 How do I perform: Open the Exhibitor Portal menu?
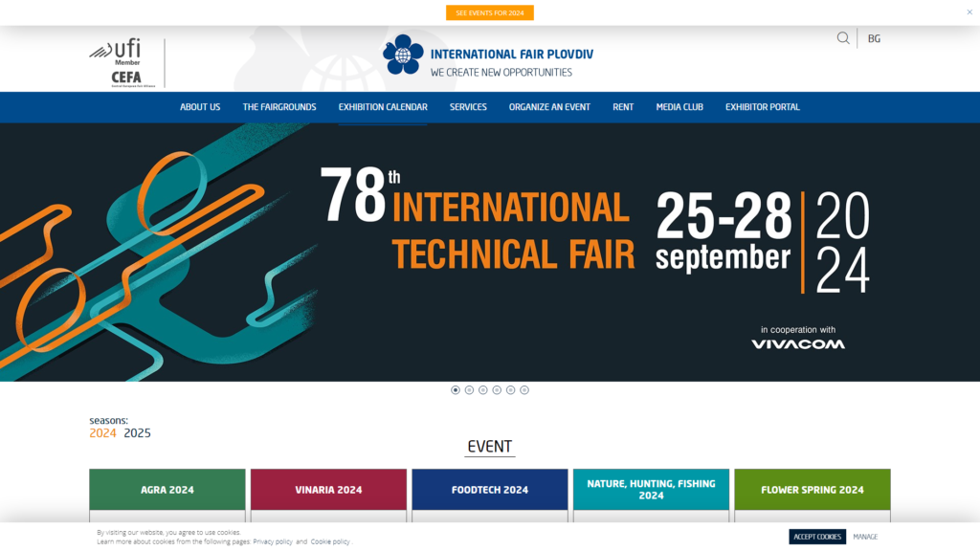click(763, 107)
